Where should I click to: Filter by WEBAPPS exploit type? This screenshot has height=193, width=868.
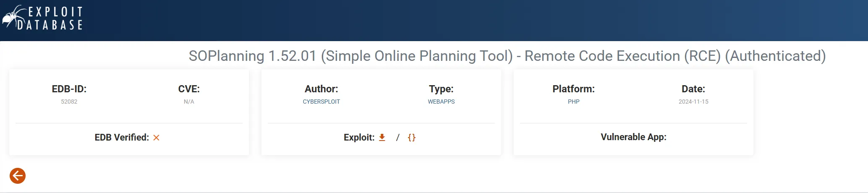tap(441, 102)
